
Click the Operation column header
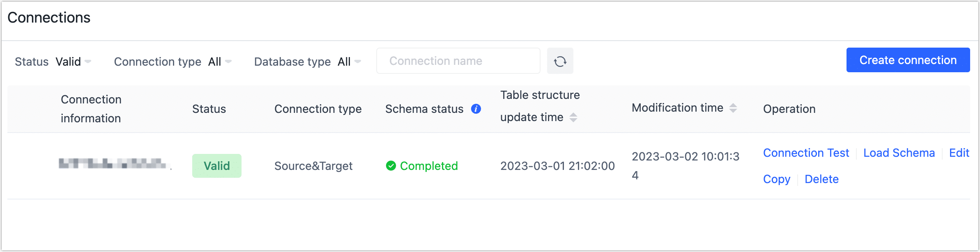coord(789,109)
